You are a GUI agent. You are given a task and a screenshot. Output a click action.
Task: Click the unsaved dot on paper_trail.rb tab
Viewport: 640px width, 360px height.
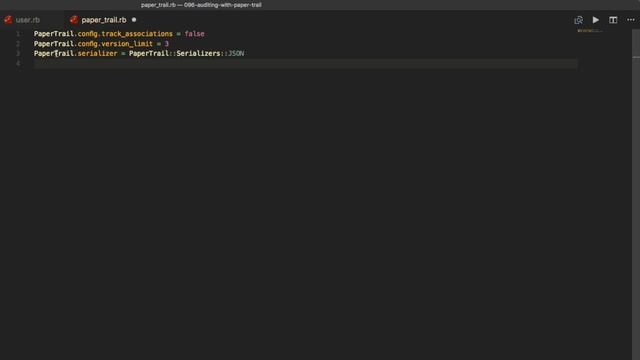[x=134, y=20]
